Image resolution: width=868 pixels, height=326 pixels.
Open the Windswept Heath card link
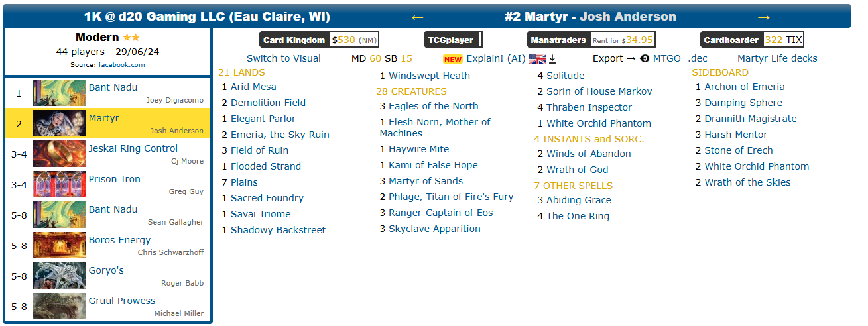pos(429,76)
